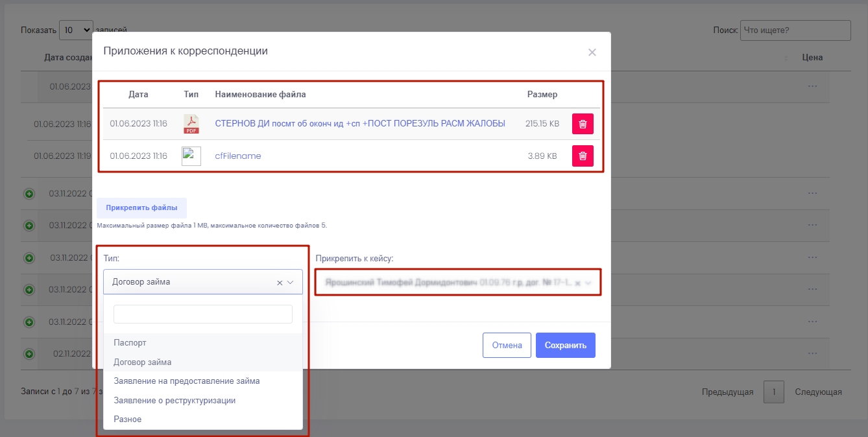
Task: Delete the cfFilename attachment
Action: (x=583, y=156)
